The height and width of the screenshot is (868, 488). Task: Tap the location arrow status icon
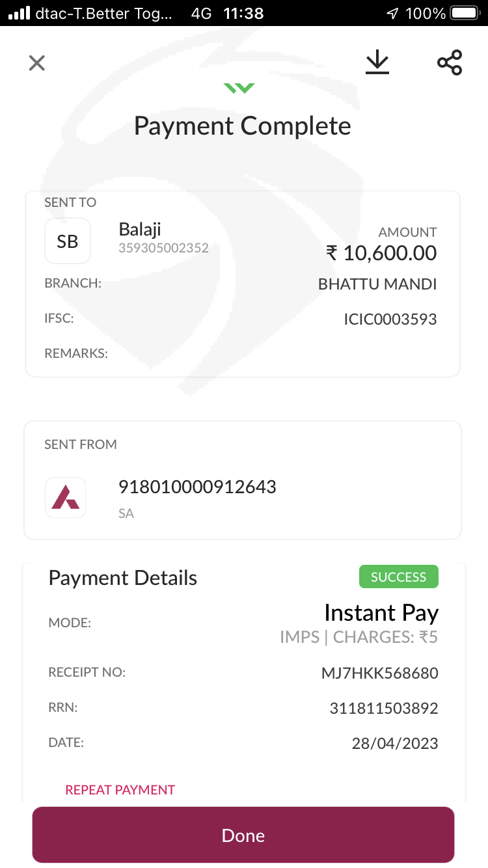click(392, 13)
